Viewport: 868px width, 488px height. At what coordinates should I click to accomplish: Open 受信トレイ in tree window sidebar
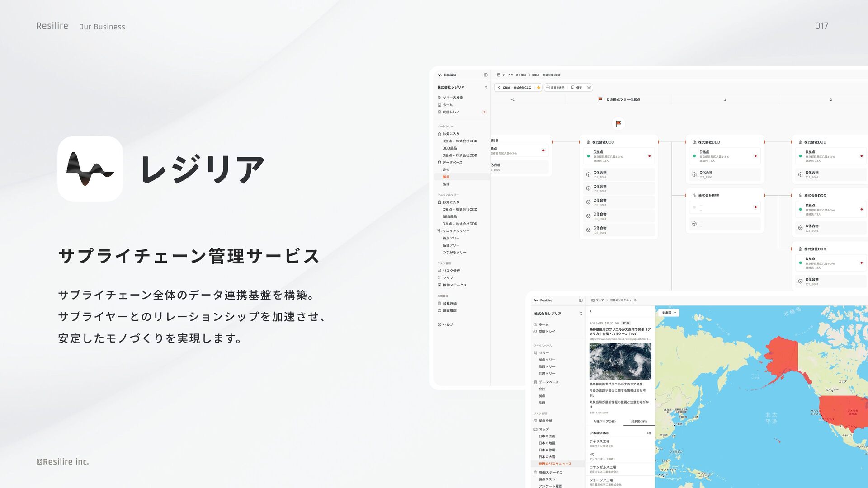448,112
